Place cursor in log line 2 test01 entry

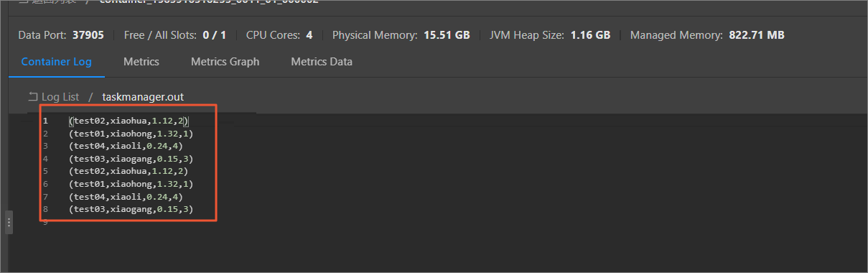(131, 134)
